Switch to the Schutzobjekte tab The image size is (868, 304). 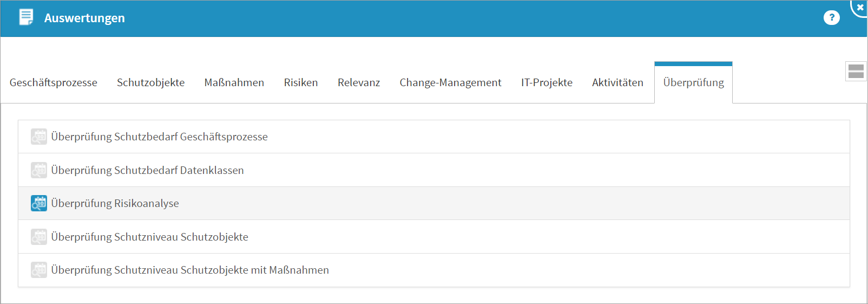tap(150, 82)
